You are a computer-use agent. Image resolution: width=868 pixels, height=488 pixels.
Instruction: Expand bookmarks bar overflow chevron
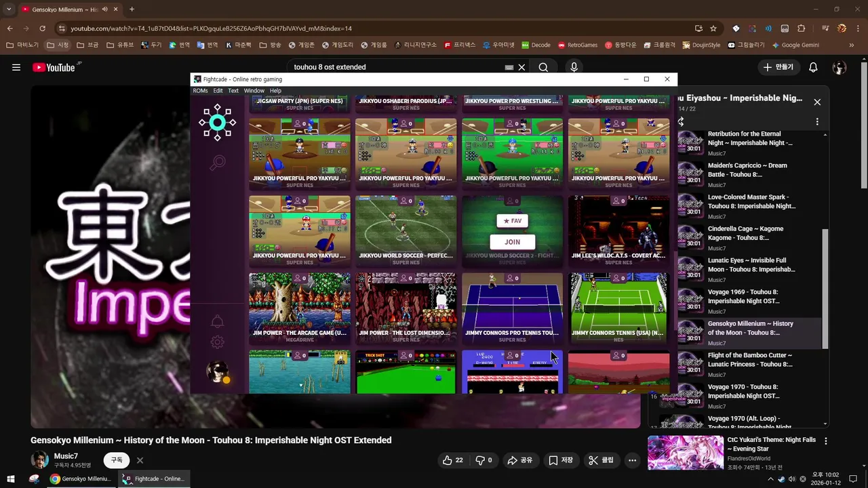[852, 45]
